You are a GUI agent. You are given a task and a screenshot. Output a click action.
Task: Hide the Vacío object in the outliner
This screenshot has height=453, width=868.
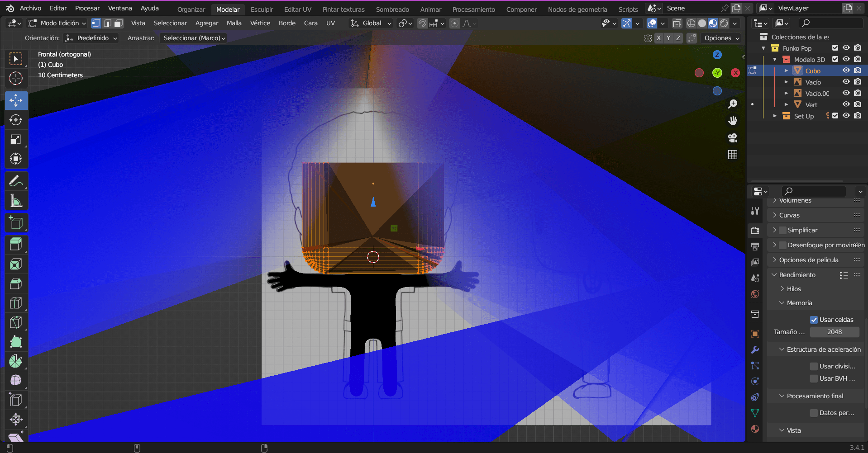(x=846, y=82)
